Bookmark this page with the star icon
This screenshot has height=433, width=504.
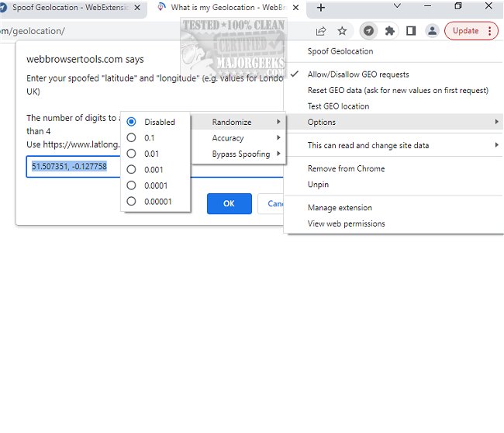(342, 31)
